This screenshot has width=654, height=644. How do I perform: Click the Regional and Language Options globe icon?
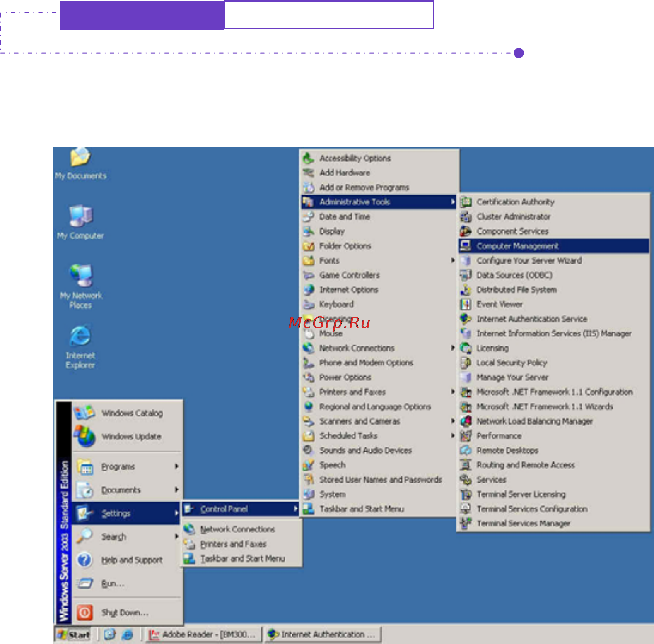point(308,406)
